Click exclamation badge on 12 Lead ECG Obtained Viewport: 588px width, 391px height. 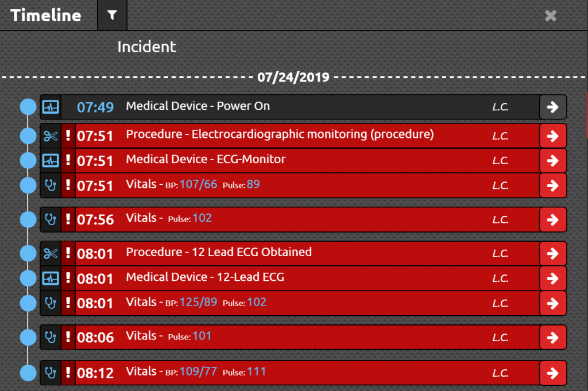(x=68, y=253)
